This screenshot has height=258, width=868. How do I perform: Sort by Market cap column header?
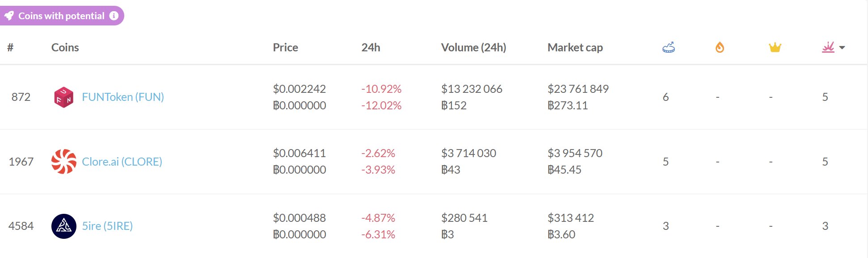[x=575, y=47]
